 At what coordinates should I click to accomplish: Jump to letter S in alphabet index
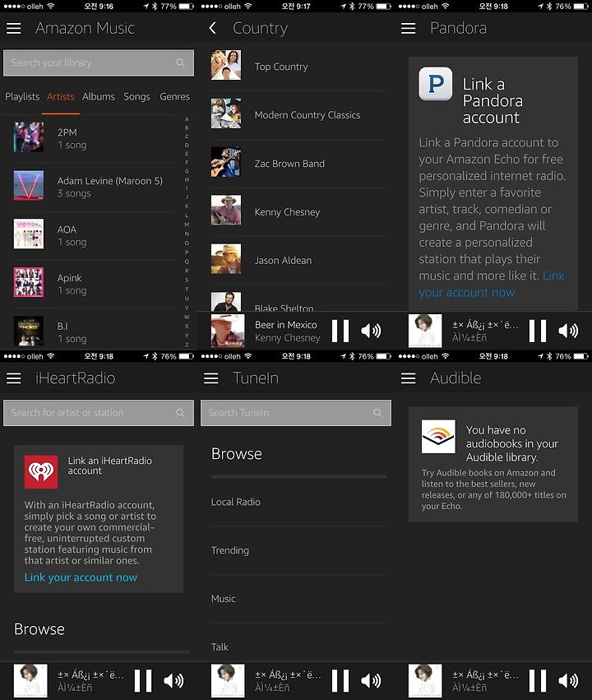(x=187, y=280)
